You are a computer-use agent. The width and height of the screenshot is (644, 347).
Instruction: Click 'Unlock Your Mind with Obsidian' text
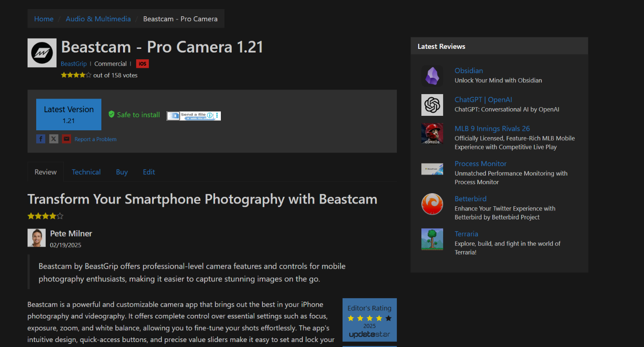498,81
